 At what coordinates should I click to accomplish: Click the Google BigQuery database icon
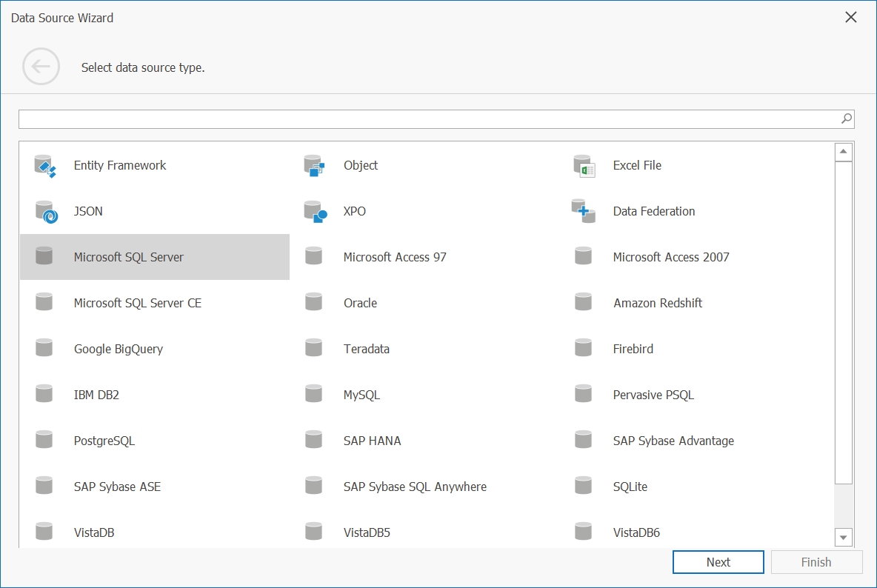coord(44,347)
